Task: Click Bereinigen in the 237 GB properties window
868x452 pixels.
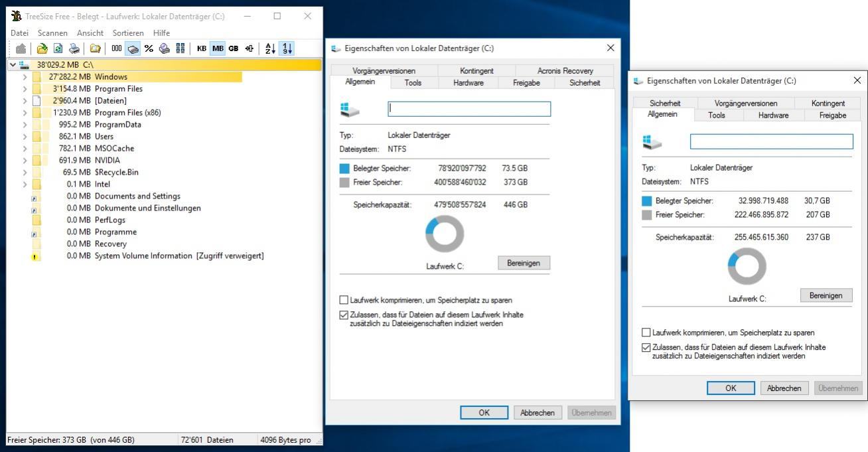Action: click(826, 295)
